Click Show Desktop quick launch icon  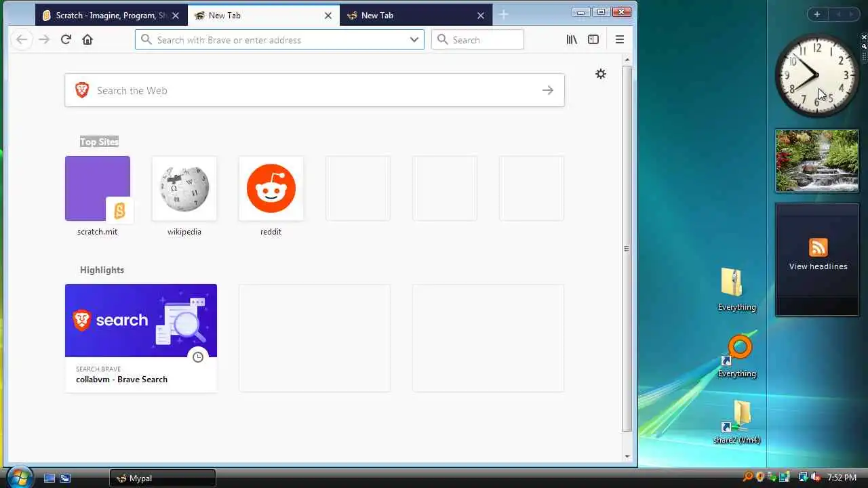[50, 478]
